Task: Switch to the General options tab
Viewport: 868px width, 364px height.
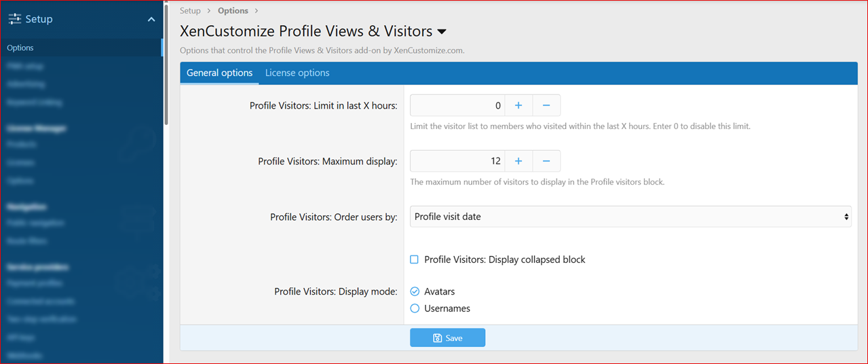Action: pos(219,73)
